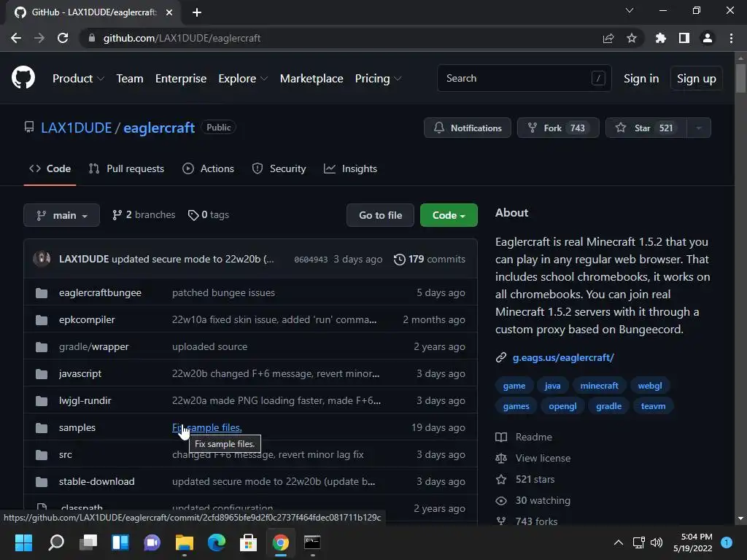Click the page vertical scrollbar thumb
This screenshot has height=560, width=747.
(740, 78)
